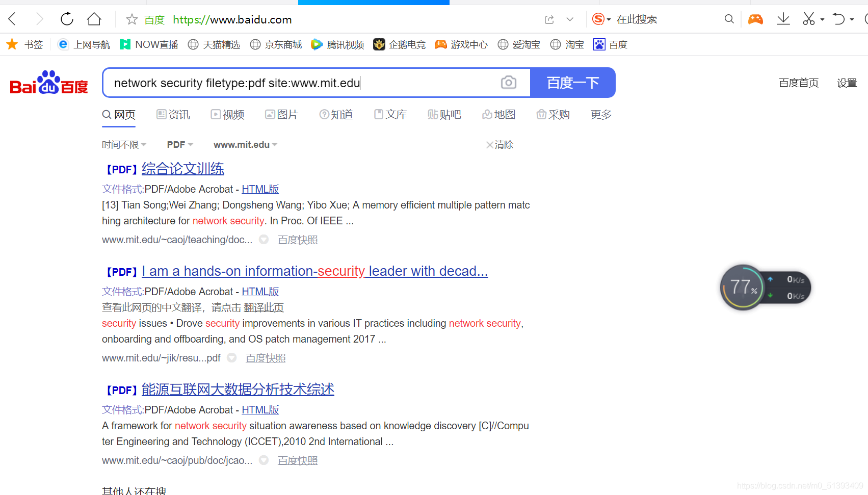Expand the screenshot tool options arrow
This screenshot has height=495, width=868.
click(x=822, y=20)
